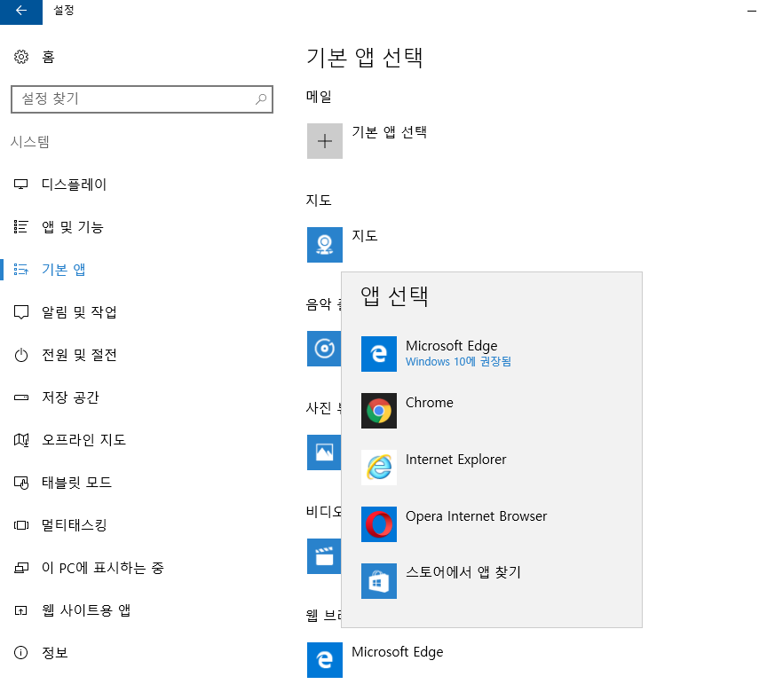Select 기본 앱 in the sidebar
This screenshot has width=759, height=700.
coord(63,270)
